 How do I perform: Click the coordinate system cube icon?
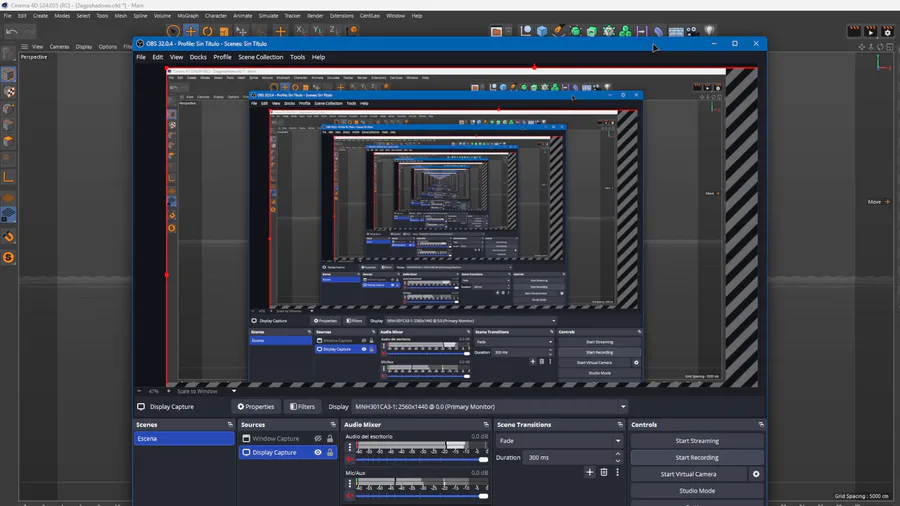click(x=353, y=30)
